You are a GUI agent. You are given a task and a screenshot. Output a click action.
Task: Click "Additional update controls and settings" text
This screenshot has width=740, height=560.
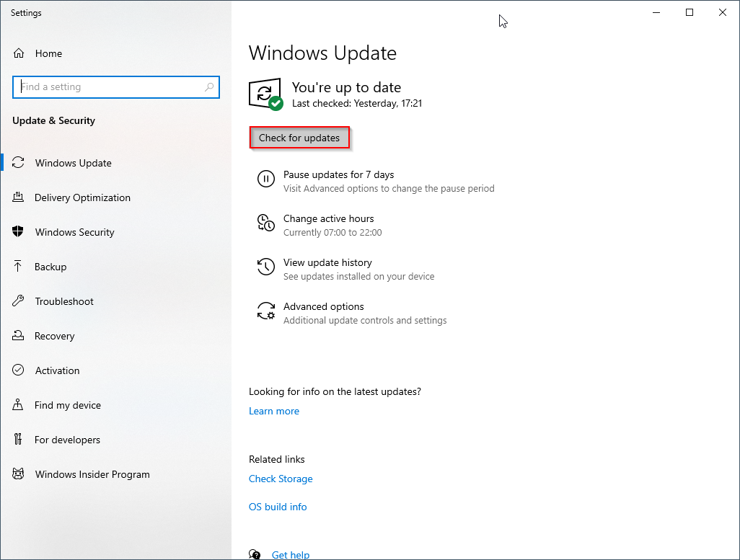click(365, 320)
